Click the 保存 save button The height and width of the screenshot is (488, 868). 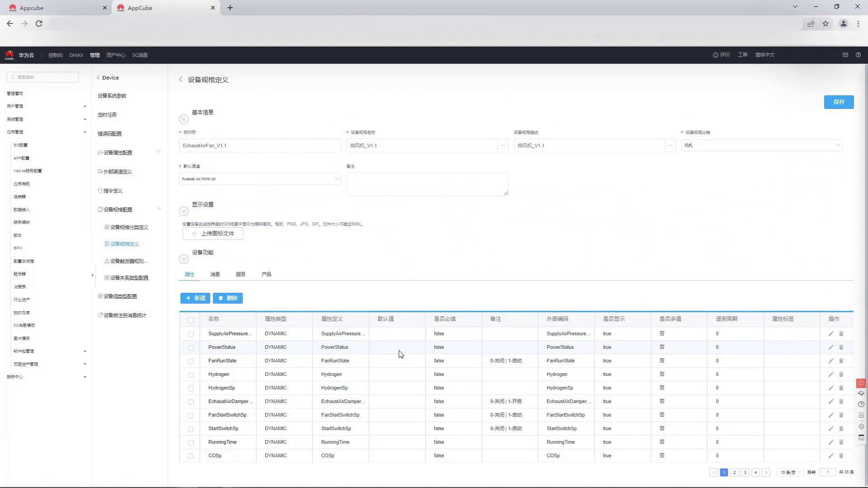click(x=839, y=102)
